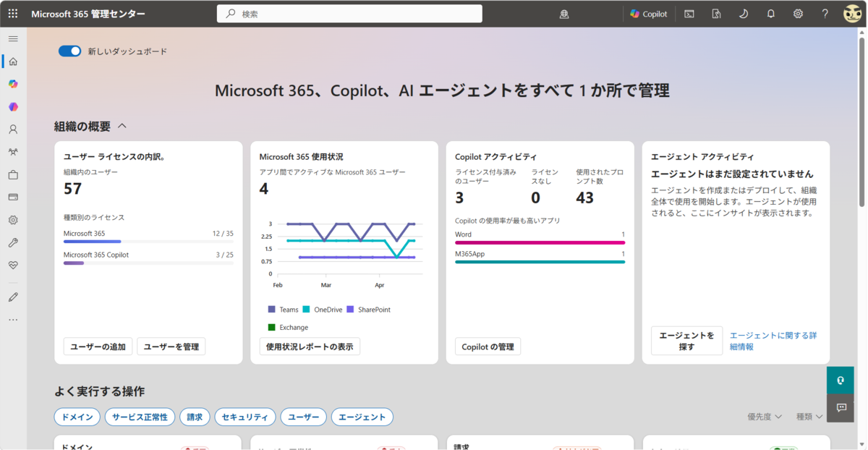The image size is (868, 450).
Task: Open the 種類 dropdown
Action: click(x=809, y=417)
